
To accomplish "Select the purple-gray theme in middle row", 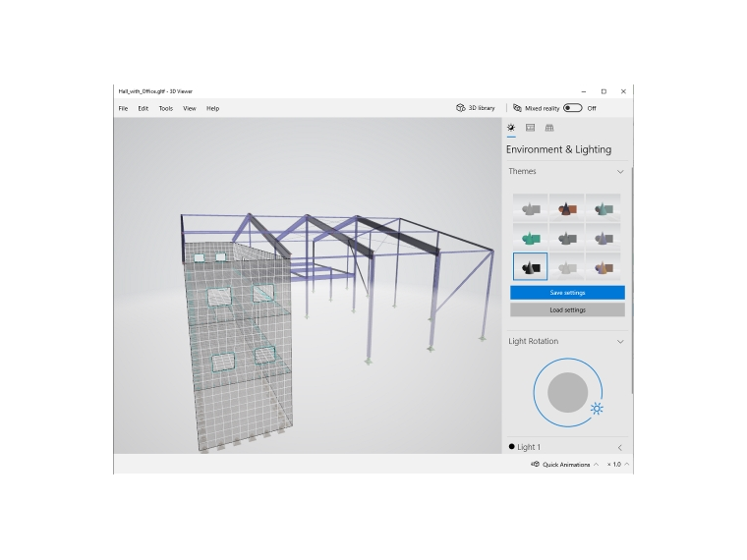I will [x=603, y=238].
